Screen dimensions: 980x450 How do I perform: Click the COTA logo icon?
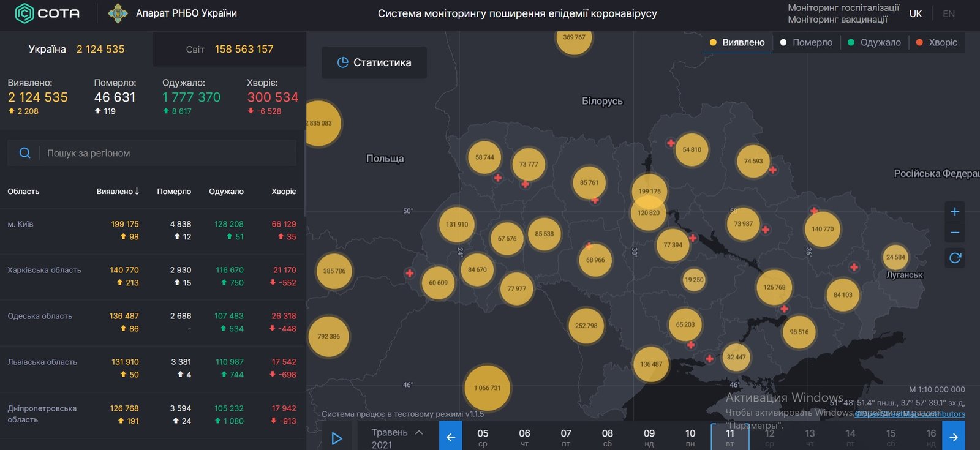coord(24,13)
